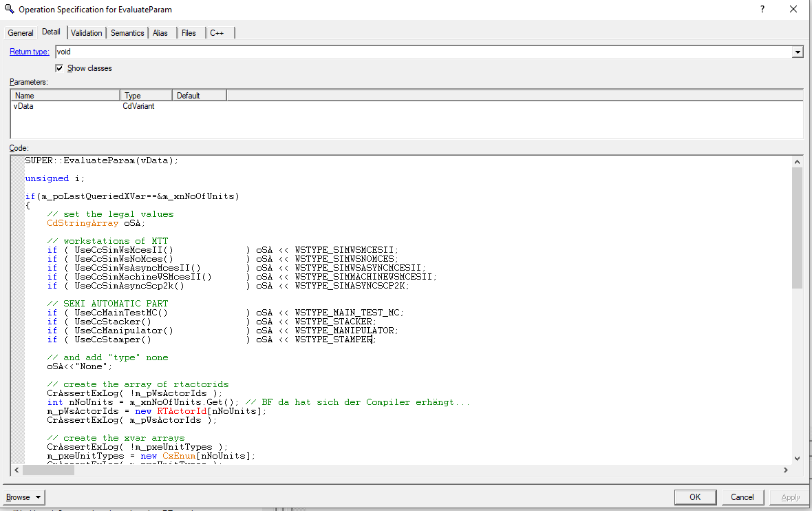812x511 pixels.
Task: Open help using the question mark icon
Action: click(762, 10)
